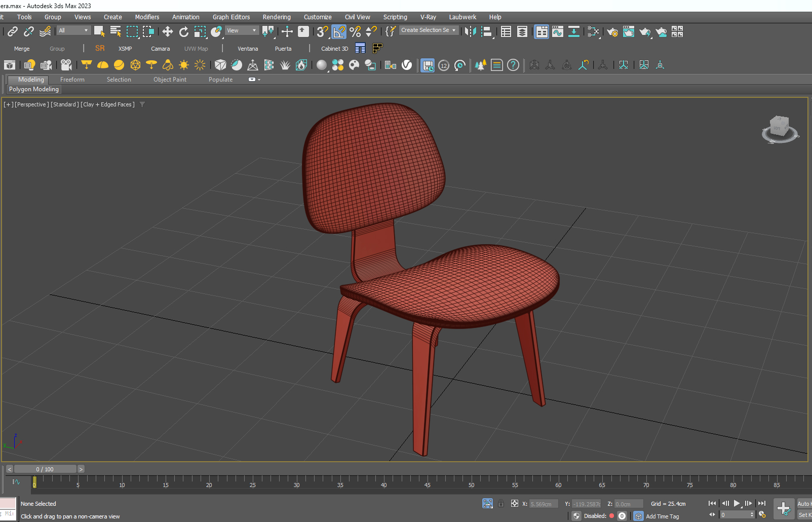The height and width of the screenshot is (522, 812).
Task: Toggle Isolate Selection button
Action: click(x=487, y=504)
